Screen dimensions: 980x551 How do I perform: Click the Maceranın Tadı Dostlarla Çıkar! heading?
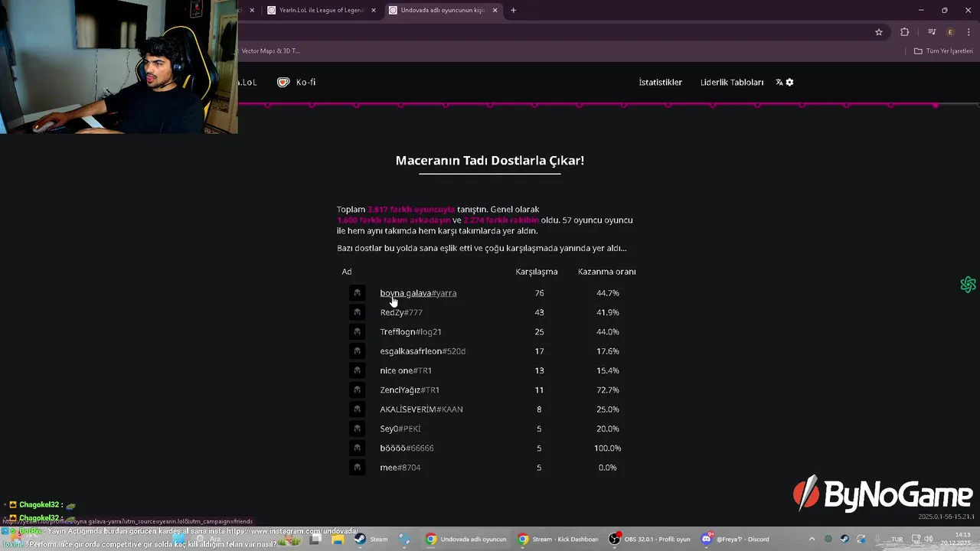point(490,161)
